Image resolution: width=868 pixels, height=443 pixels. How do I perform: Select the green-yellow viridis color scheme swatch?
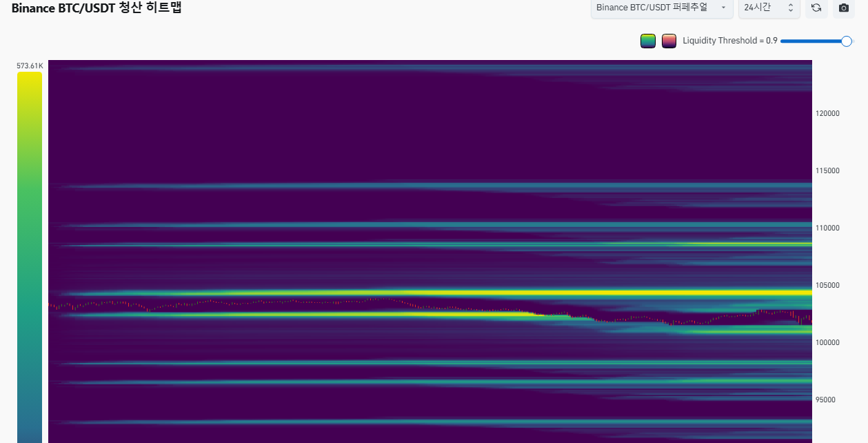[647, 41]
